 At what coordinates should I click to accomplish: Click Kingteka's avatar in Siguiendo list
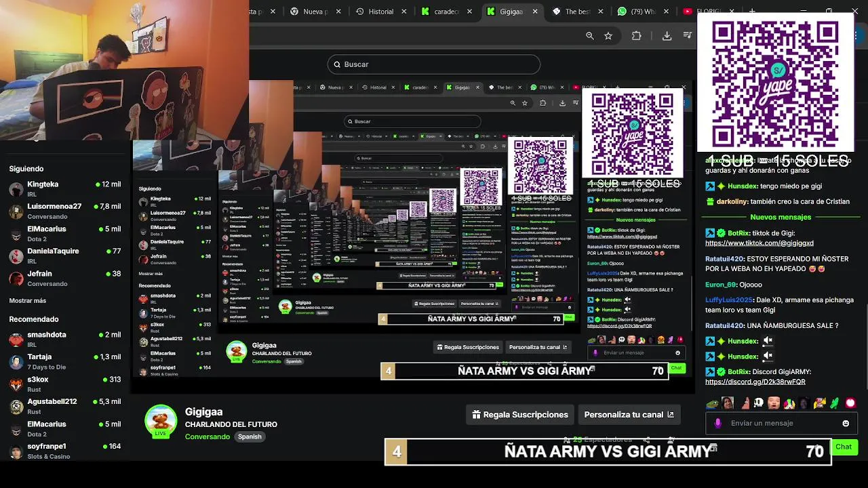[x=16, y=189]
